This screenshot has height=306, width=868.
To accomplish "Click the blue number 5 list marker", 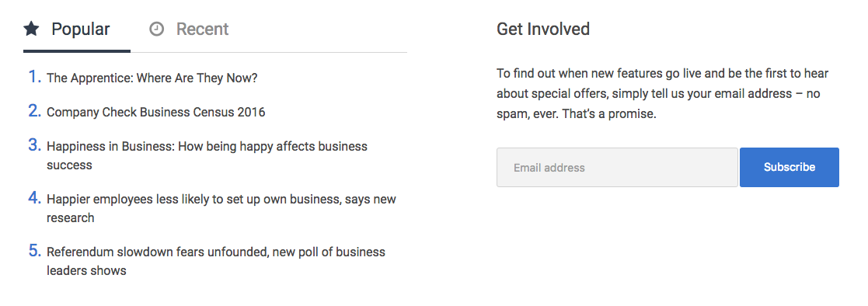I will (x=35, y=251).
